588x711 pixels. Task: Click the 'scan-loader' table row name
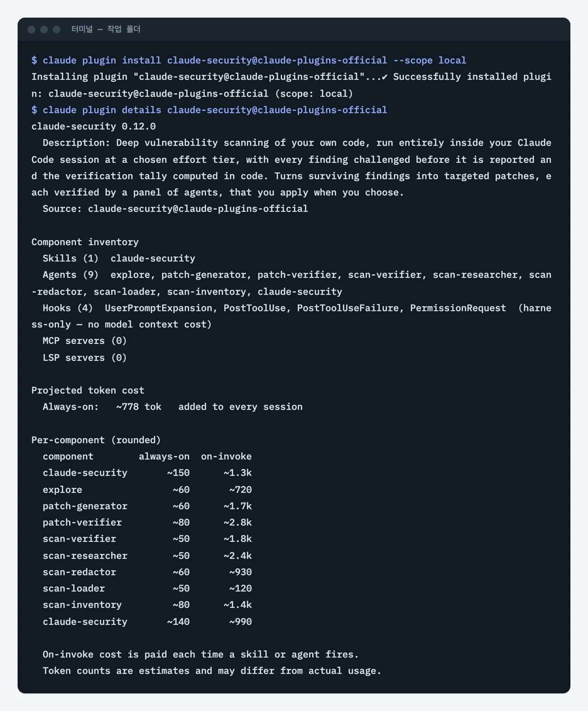pyautogui.click(x=73, y=588)
